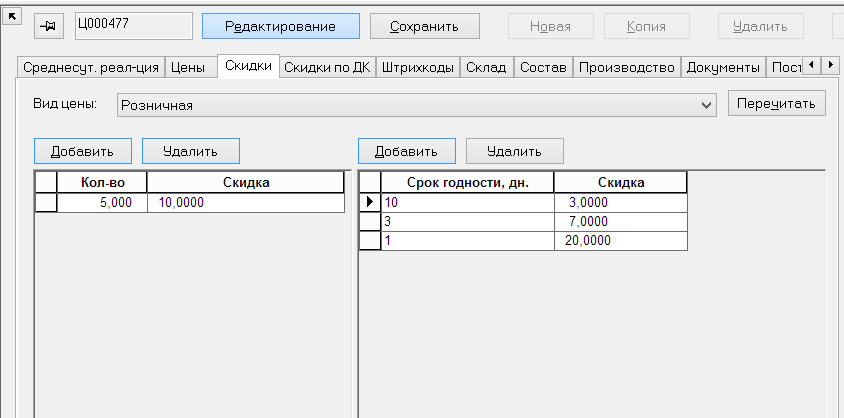This screenshot has height=418, width=844.
Task: Open the Штрихкоды tab
Action: [418, 68]
